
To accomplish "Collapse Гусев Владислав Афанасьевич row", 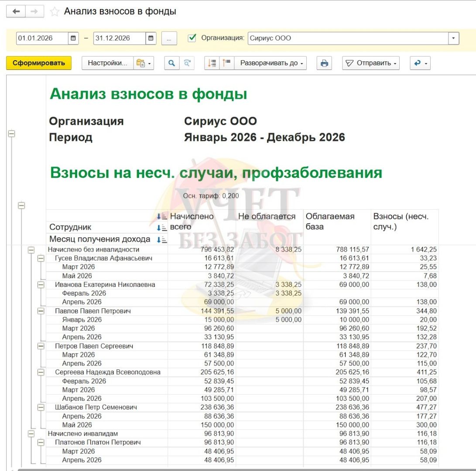I will (x=41, y=258).
